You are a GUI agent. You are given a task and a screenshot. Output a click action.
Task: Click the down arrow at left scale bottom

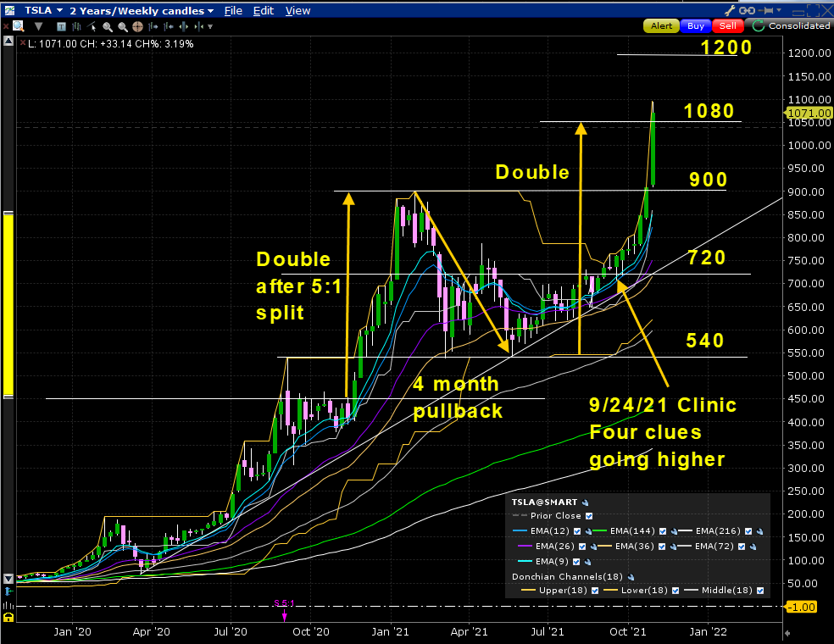pos(8,578)
